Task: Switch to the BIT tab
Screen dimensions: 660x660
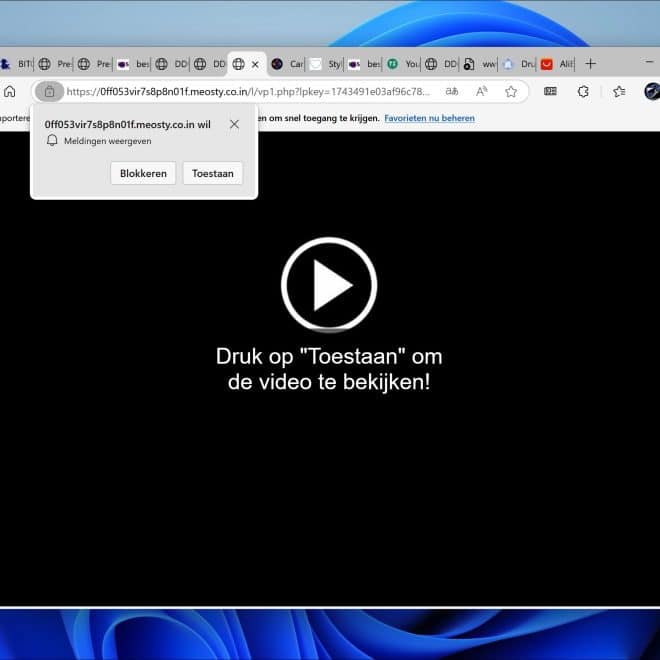Action: point(17,64)
